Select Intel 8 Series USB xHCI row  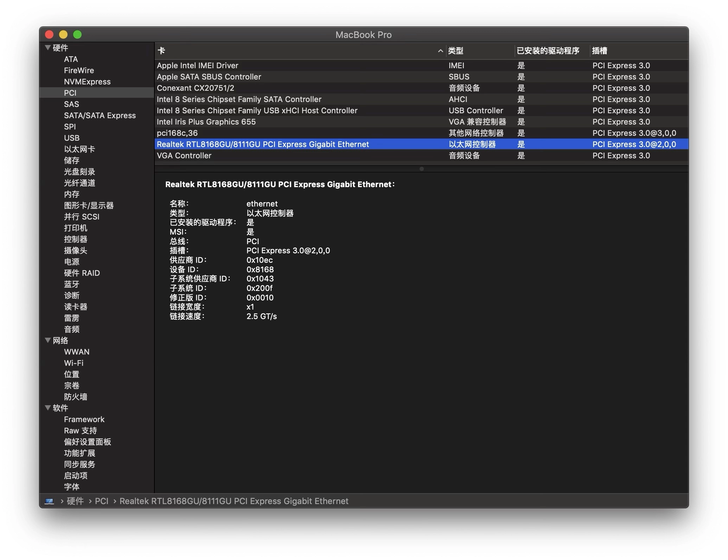pos(421,110)
